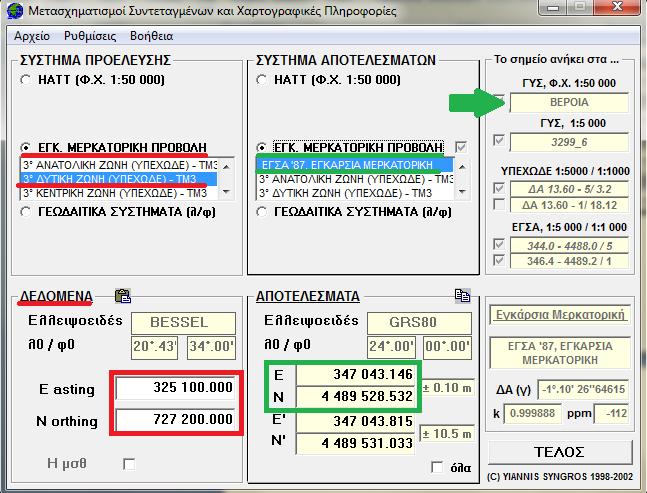Screen dimensions: 647x493
Task: Choose 3° ΑΝΑΤΟΛΙΚΗ ΖΩΝΗ in source list
Action: coord(119,165)
